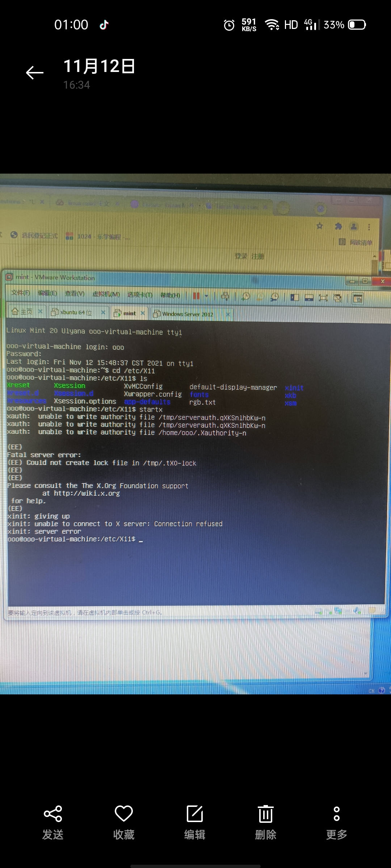Open the 文件(F) menu in VMware
This screenshot has width=391, height=868.
tap(20, 293)
